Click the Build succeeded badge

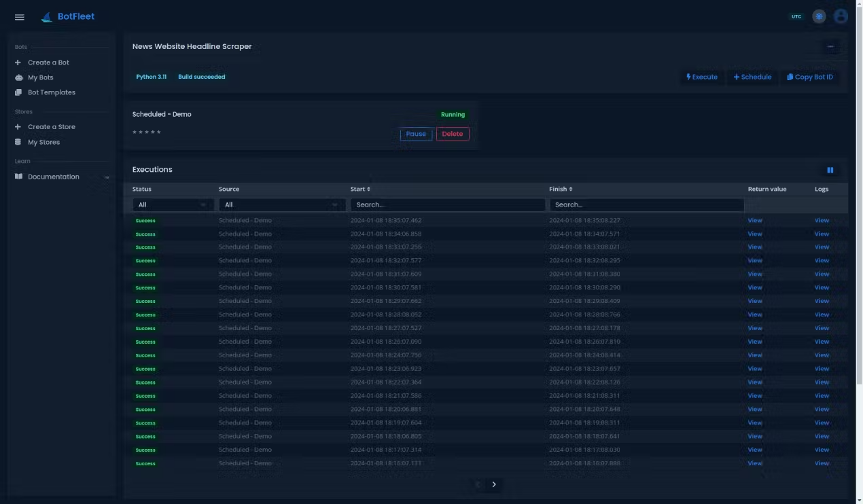pos(201,77)
